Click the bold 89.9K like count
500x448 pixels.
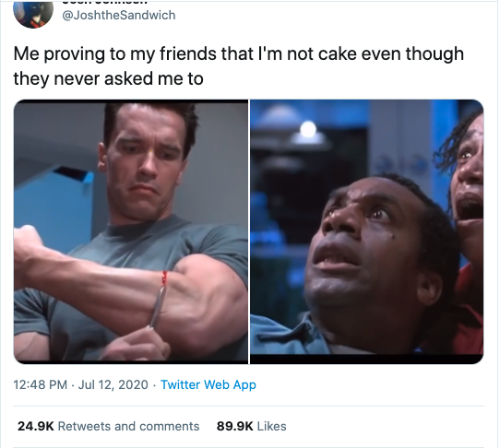coord(234,426)
